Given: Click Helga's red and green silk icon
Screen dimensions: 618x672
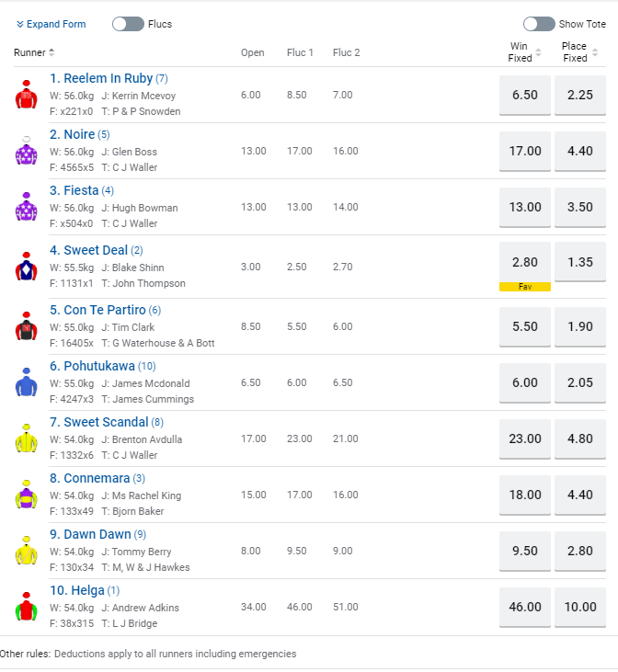Looking at the screenshot, I should point(26,607).
